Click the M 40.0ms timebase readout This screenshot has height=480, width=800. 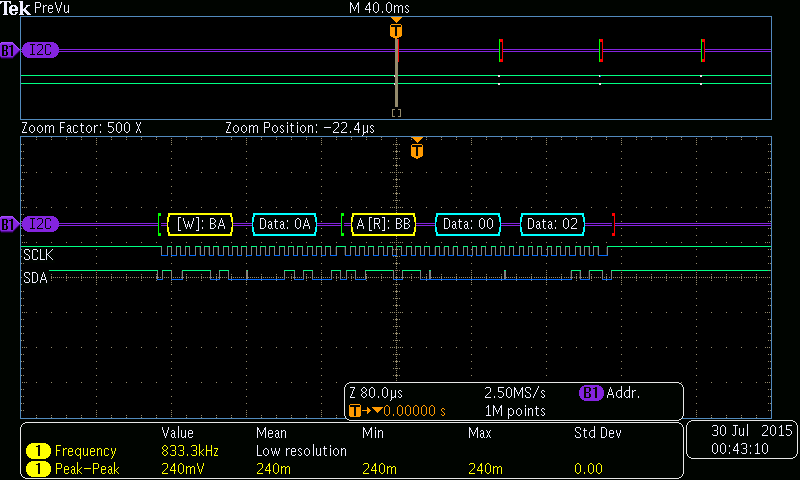point(379,8)
